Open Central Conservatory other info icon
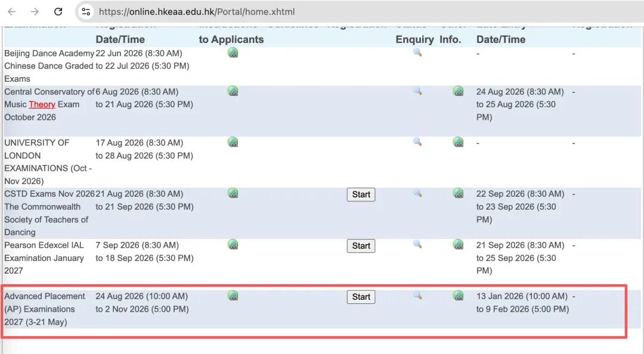 458,91
